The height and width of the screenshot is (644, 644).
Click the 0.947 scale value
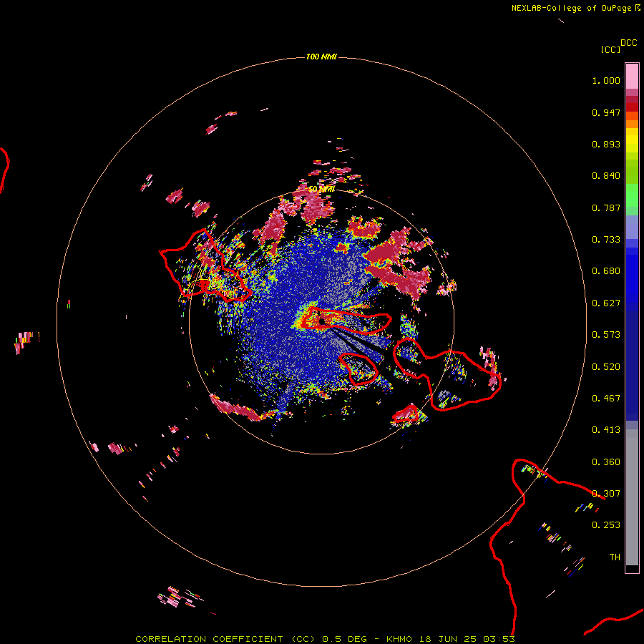606,112
